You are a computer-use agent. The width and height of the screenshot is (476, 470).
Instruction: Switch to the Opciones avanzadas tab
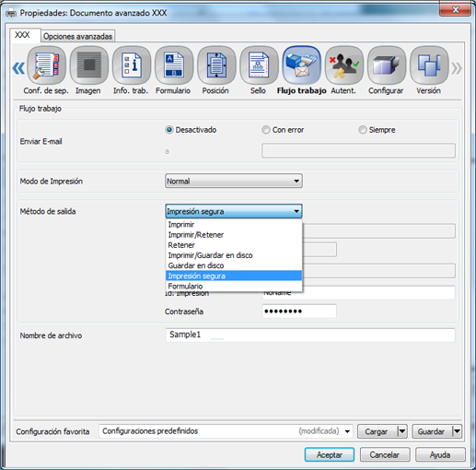click(x=77, y=36)
